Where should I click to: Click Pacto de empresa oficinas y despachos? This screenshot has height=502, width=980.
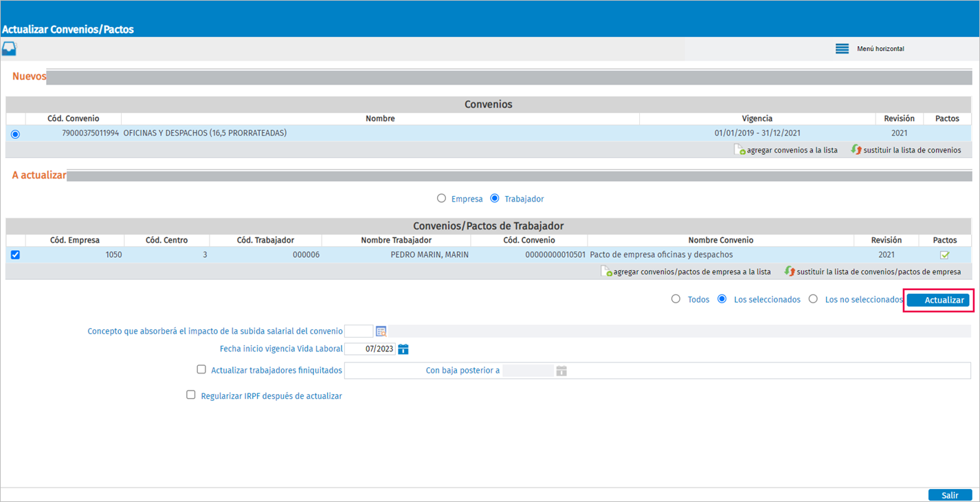(x=661, y=254)
